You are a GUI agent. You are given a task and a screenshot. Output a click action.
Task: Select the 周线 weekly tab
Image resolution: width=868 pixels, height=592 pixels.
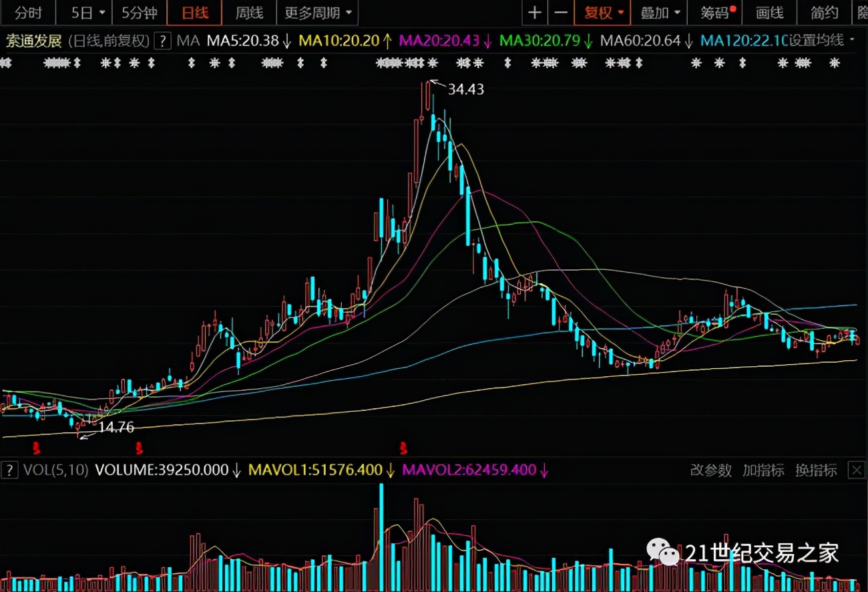click(x=249, y=13)
